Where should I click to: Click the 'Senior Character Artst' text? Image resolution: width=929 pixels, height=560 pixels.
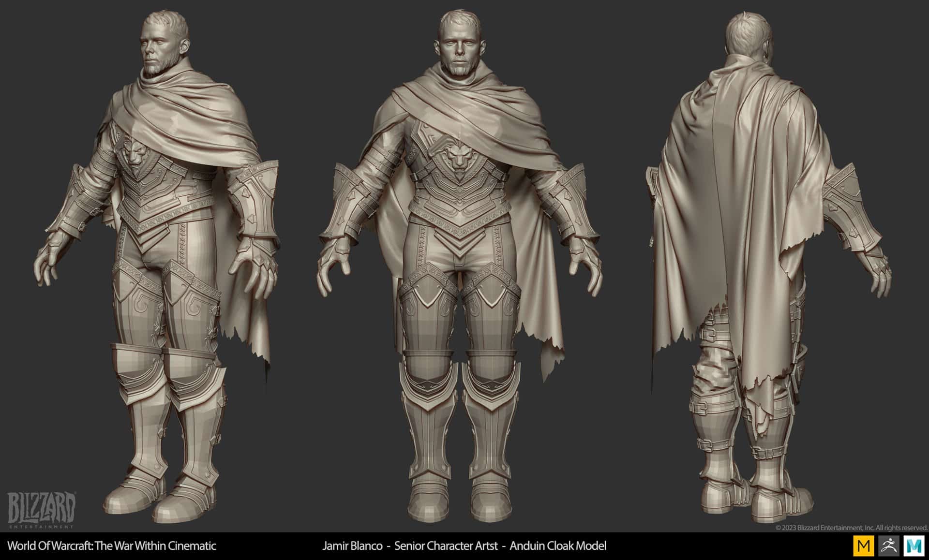[x=446, y=546]
